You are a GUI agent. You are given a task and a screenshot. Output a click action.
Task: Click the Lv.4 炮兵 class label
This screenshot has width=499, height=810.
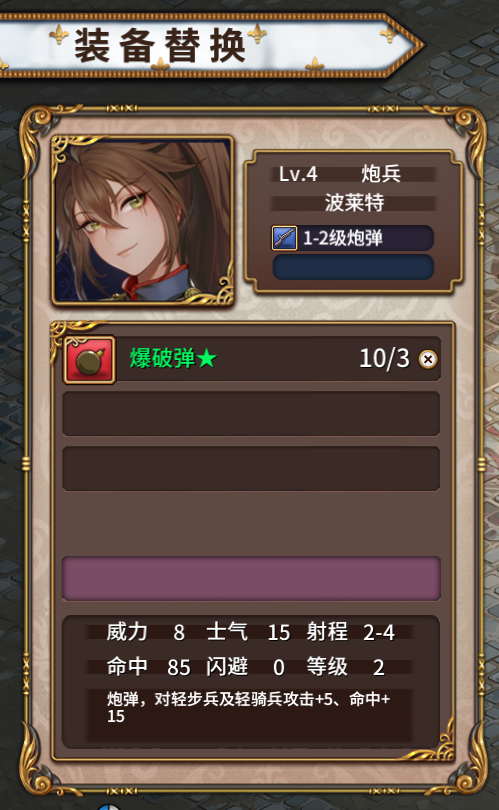(x=340, y=174)
